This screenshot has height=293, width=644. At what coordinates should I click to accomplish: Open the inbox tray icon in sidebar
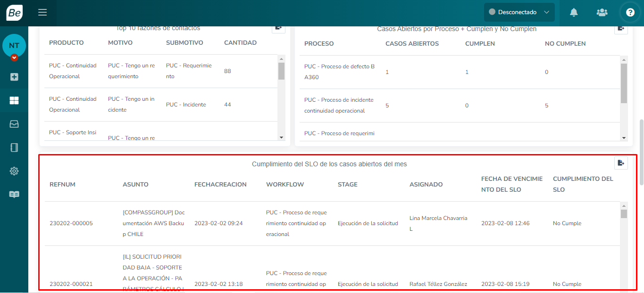(14, 124)
